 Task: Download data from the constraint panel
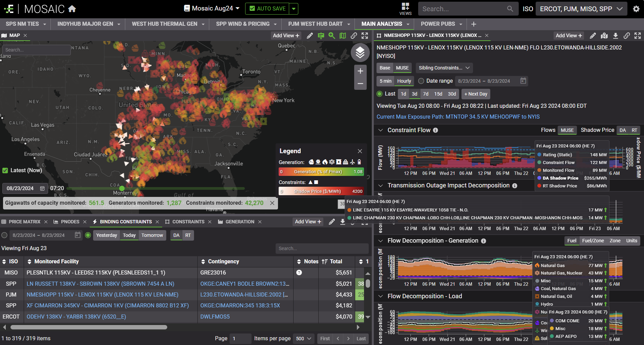click(616, 36)
